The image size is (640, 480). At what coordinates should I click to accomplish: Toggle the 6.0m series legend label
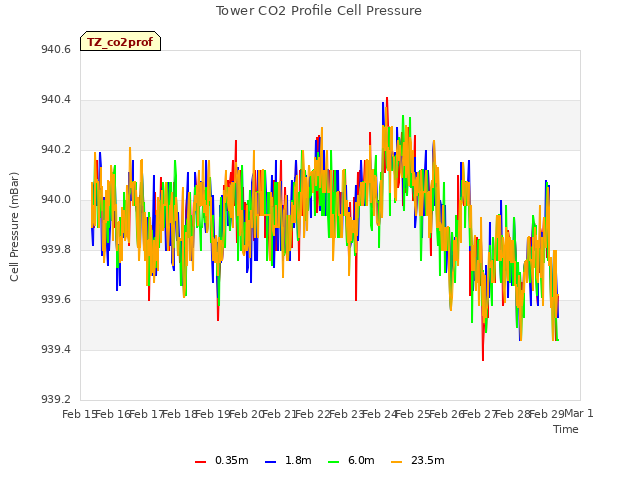tap(361, 460)
